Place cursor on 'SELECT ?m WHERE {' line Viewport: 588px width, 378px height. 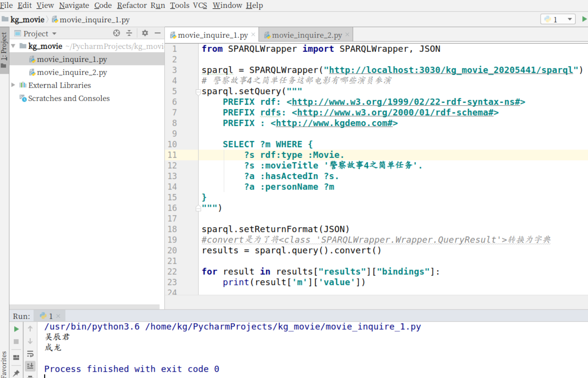[x=268, y=144]
